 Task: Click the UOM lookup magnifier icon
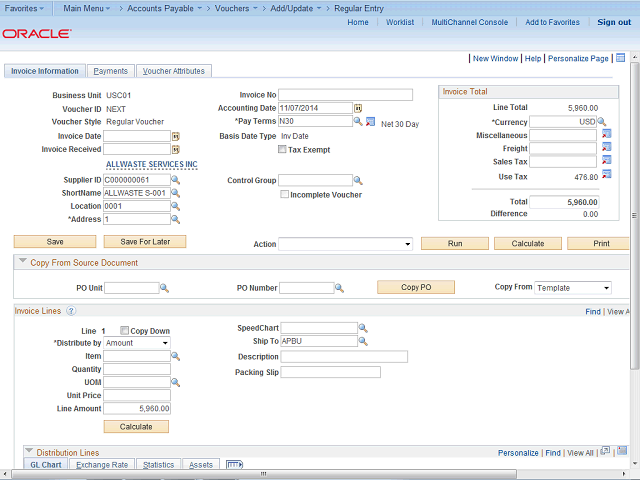pyautogui.click(x=175, y=382)
